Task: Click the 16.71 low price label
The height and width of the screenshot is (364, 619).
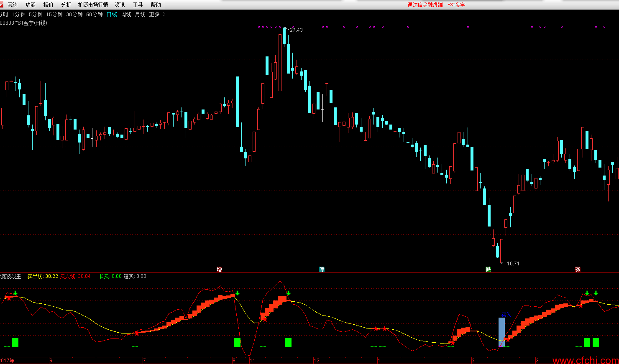Action: point(513,264)
